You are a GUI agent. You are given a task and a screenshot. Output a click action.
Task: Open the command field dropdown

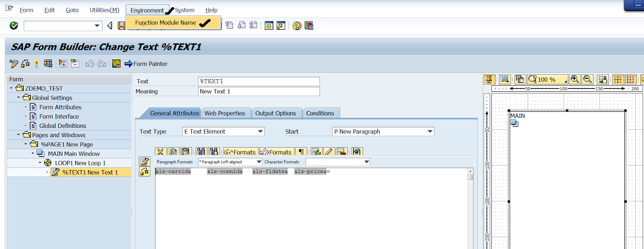click(97, 26)
